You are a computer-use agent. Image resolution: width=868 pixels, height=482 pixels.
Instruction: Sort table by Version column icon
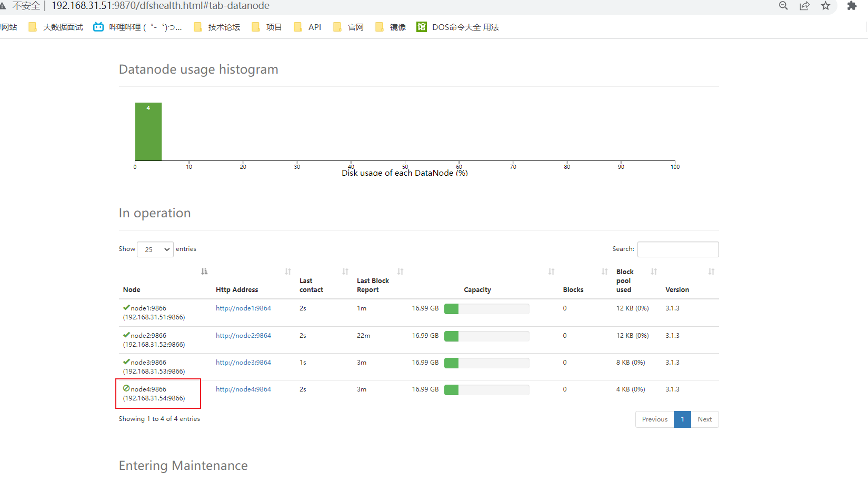point(711,272)
